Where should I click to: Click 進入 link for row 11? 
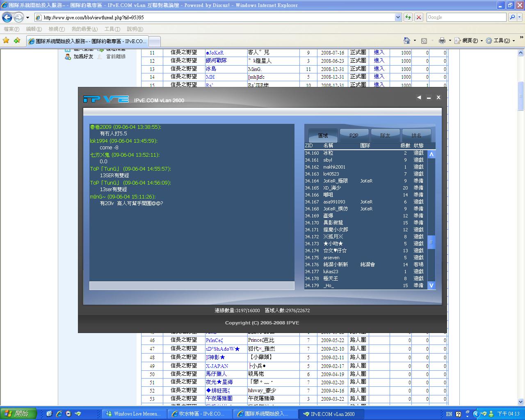(x=379, y=52)
